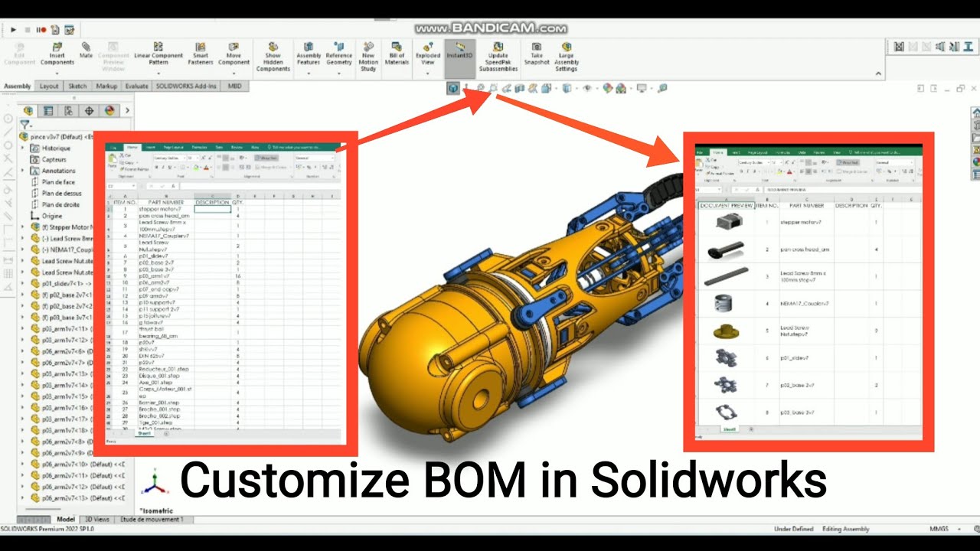980x551 pixels.
Task: Open the MBD tab
Action: click(x=234, y=86)
